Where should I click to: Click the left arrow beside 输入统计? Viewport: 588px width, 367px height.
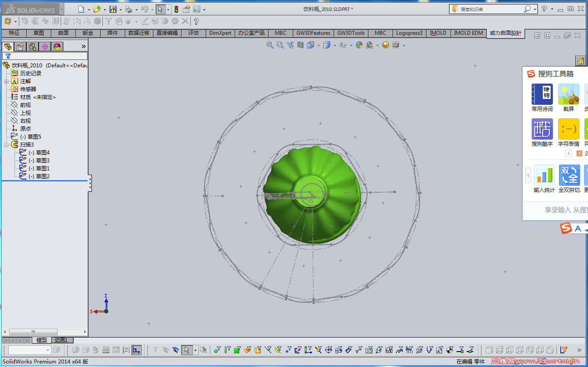coord(528,176)
